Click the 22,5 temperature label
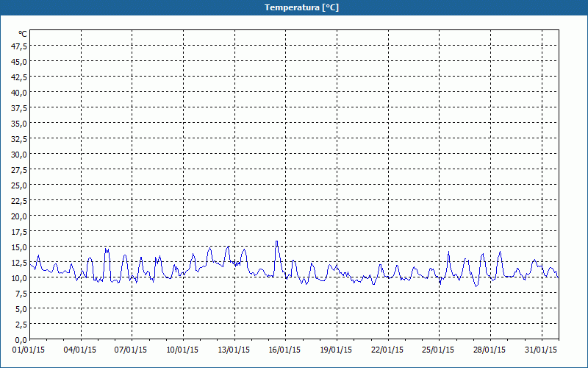588x368 pixels. pyautogui.click(x=20, y=201)
